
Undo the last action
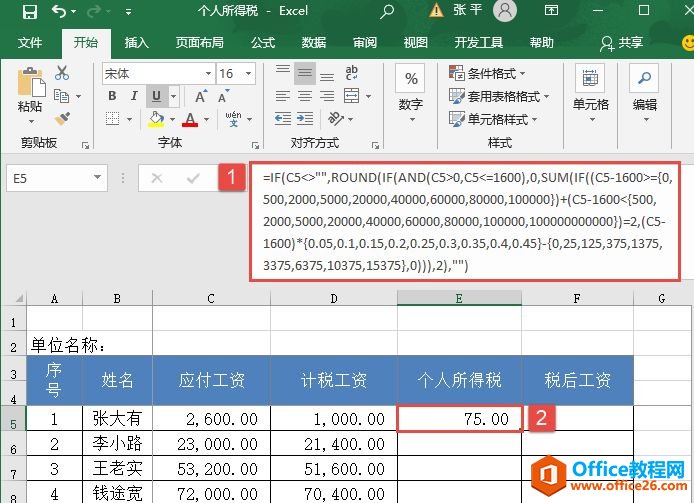[59, 11]
